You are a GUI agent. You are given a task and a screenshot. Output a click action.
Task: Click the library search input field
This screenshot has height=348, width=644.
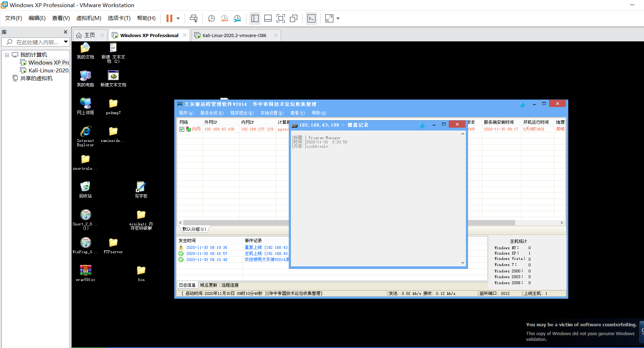pos(35,42)
